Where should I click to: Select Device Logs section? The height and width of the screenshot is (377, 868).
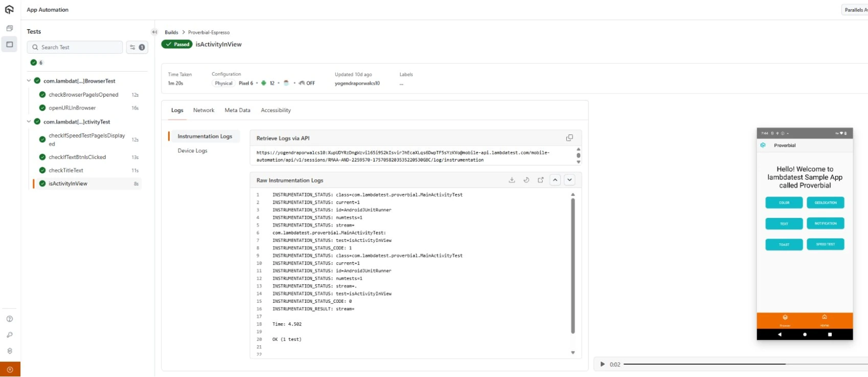click(x=192, y=150)
